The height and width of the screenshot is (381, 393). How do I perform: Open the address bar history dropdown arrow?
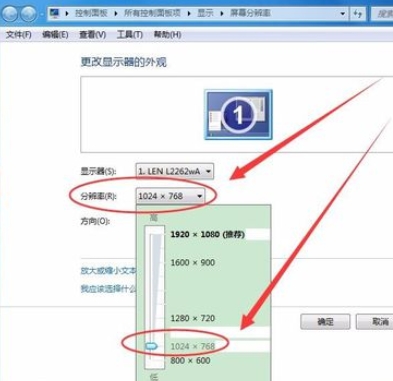click(342, 14)
